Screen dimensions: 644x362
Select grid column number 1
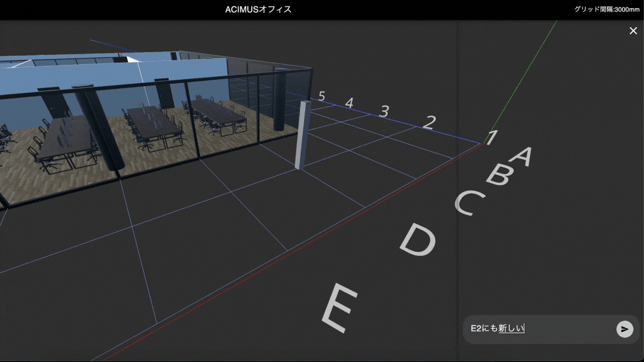click(x=492, y=137)
